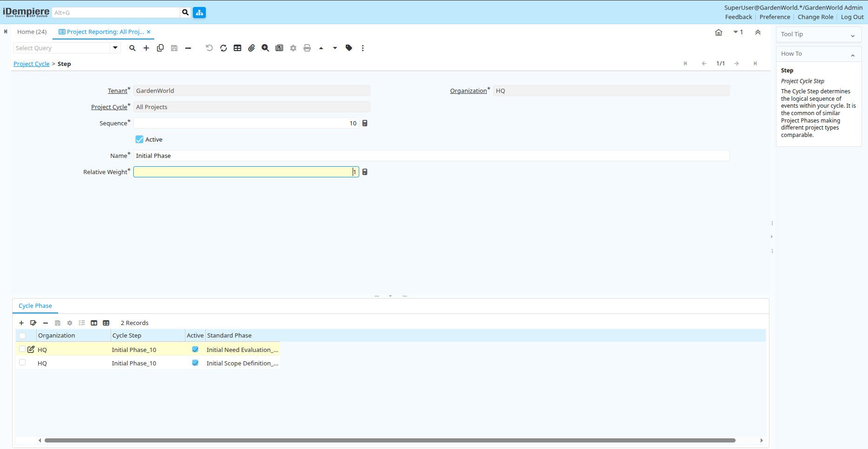Print the record with the printer icon

[x=307, y=48]
